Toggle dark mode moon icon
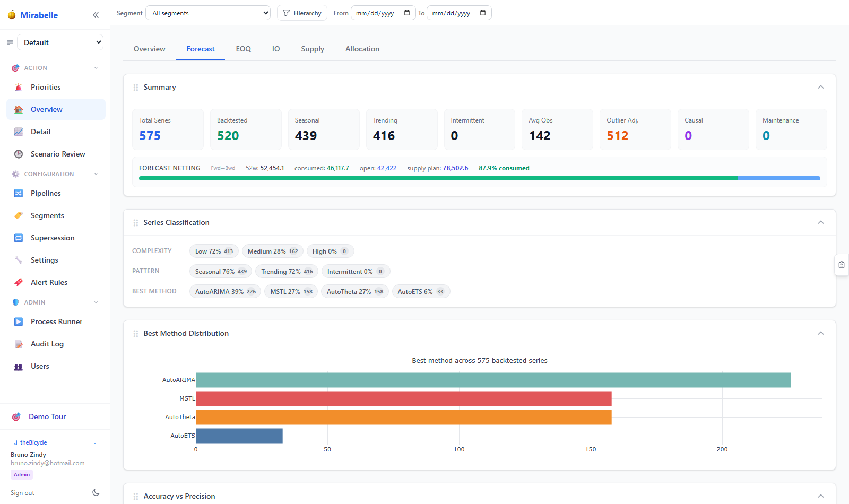 (x=96, y=492)
